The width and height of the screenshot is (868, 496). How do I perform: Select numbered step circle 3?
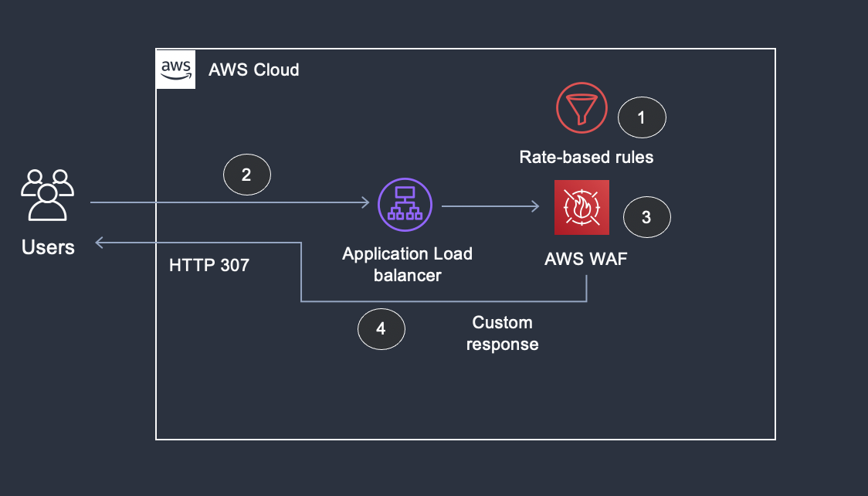[x=646, y=217]
